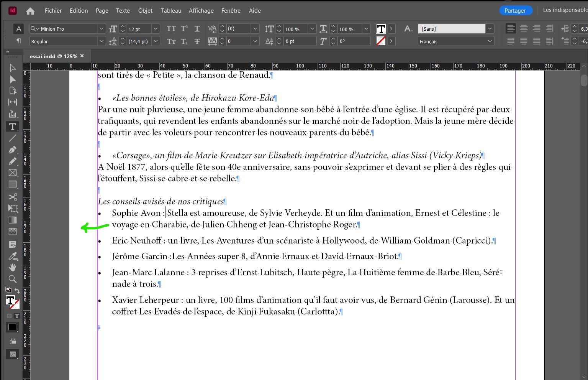588x380 pixels.
Task: Toggle All Caps formatting
Action: [171, 28]
